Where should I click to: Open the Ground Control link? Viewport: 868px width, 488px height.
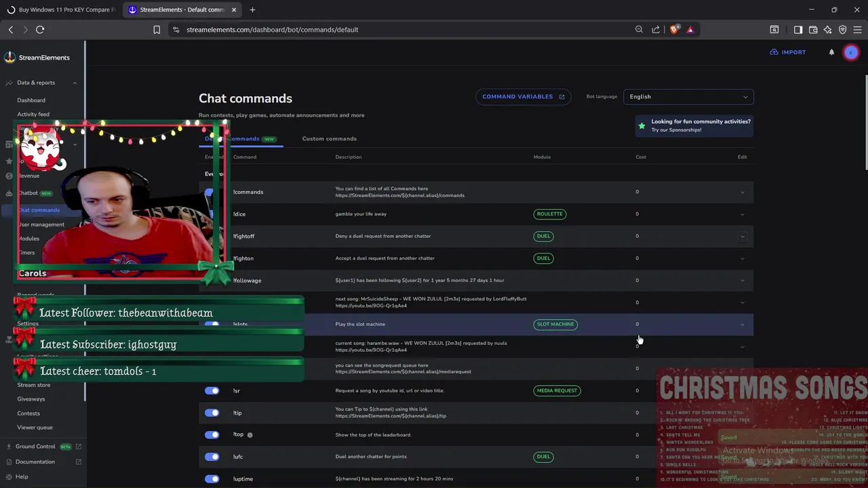click(35, 447)
